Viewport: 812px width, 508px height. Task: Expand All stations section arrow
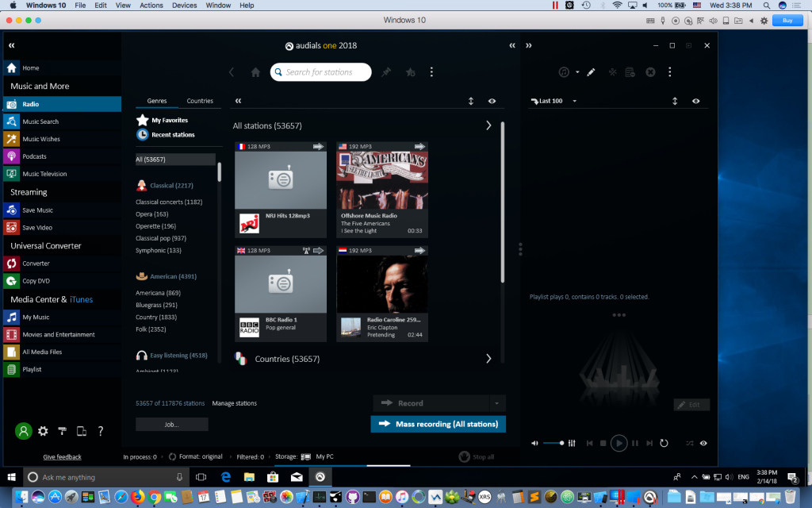pos(488,125)
